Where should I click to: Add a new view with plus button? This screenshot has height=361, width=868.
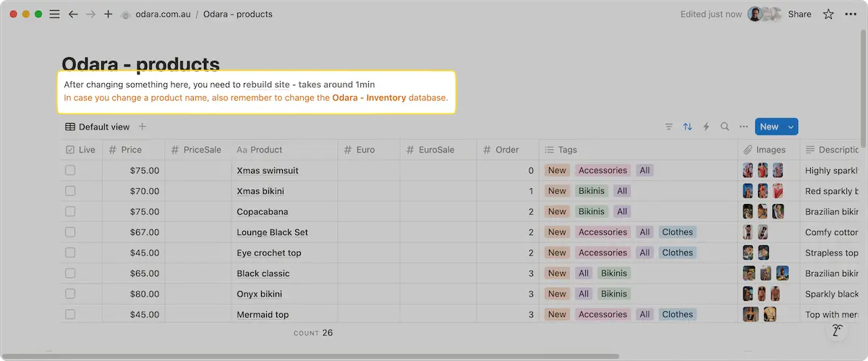pos(142,127)
